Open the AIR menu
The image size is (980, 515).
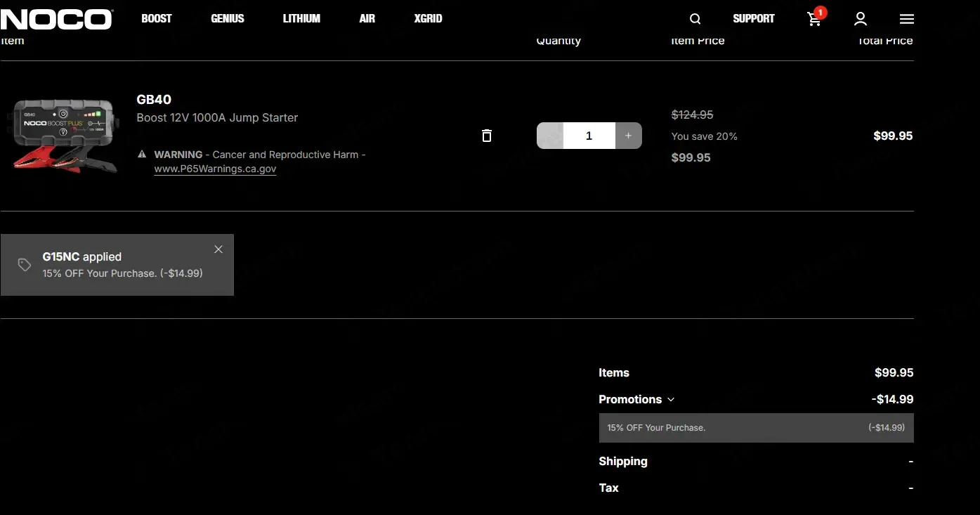[367, 19]
